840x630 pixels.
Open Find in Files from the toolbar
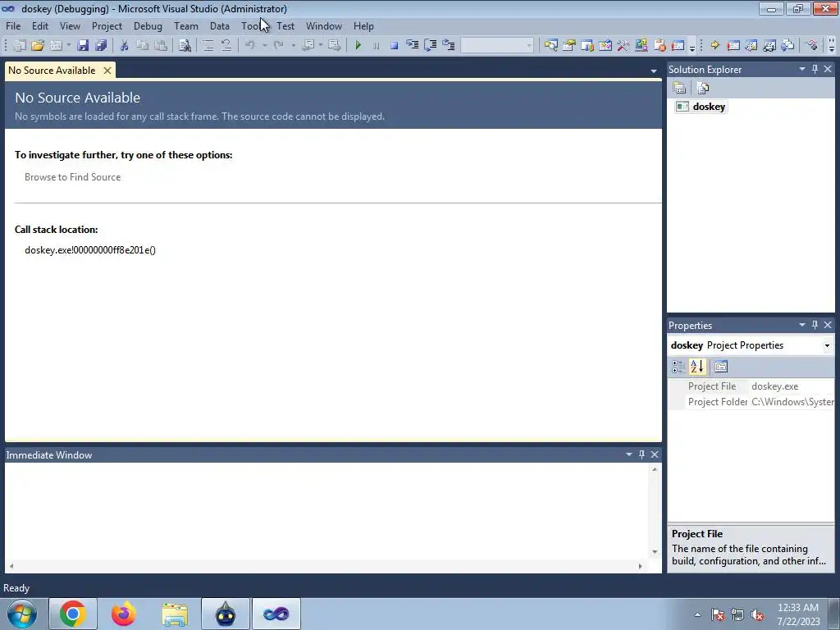[185, 46]
